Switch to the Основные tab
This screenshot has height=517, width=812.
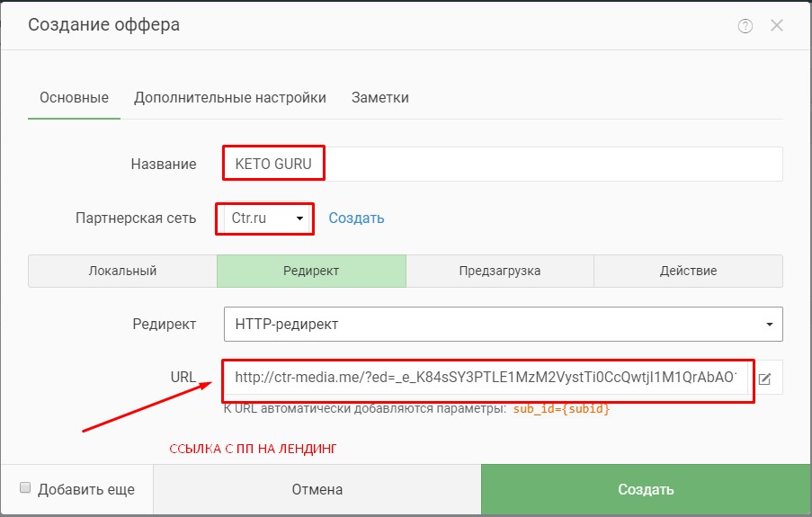(x=74, y=97)
